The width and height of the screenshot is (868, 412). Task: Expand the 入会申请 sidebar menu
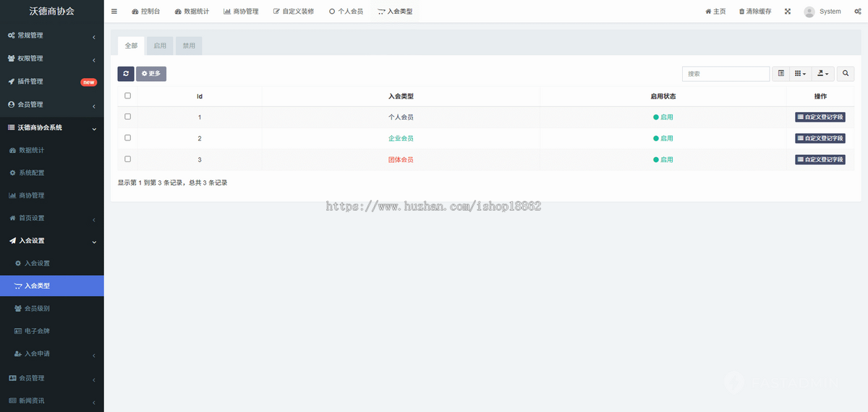point(52,354)
